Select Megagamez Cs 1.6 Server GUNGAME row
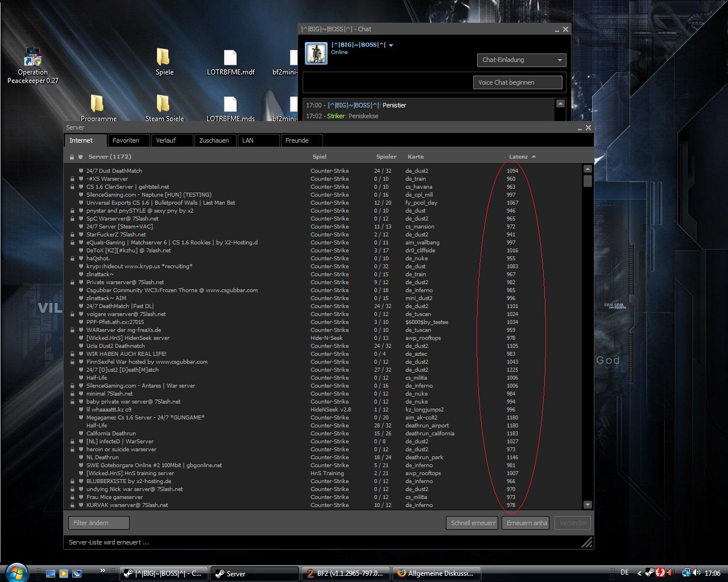Screen dimensions: 728x582 tap(323, 418)
